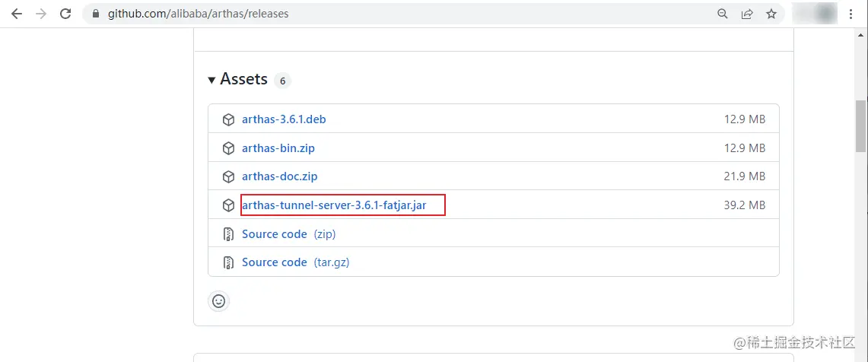
Task: Open the zoom magnifier in address bar
Action: click(x=723, y=14)
